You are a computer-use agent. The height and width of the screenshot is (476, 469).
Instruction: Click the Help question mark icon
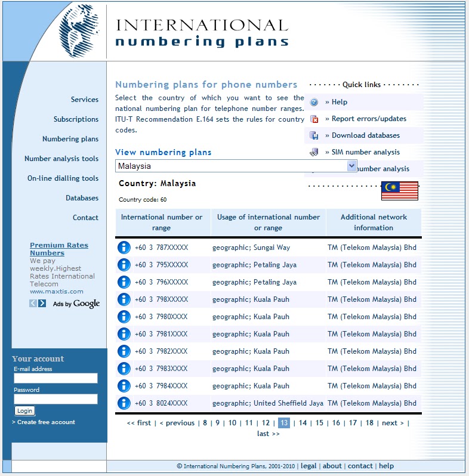click(x=314, y=102)
